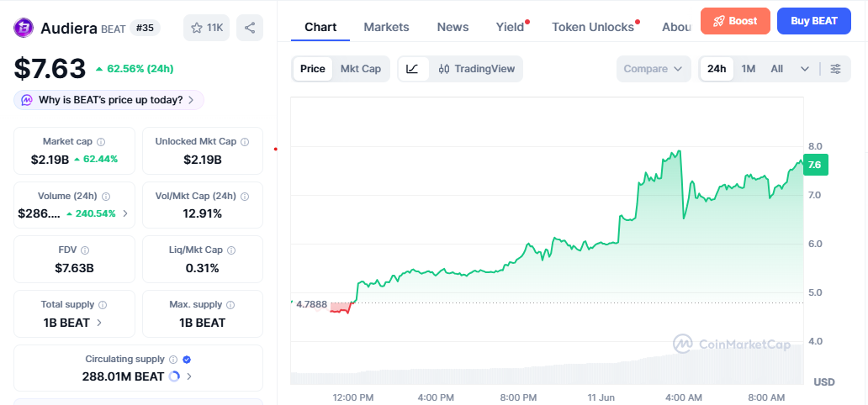The height and width of the screenshot is (405, 868).
Task: Open the News tab
Action: [x=453, y=27]
